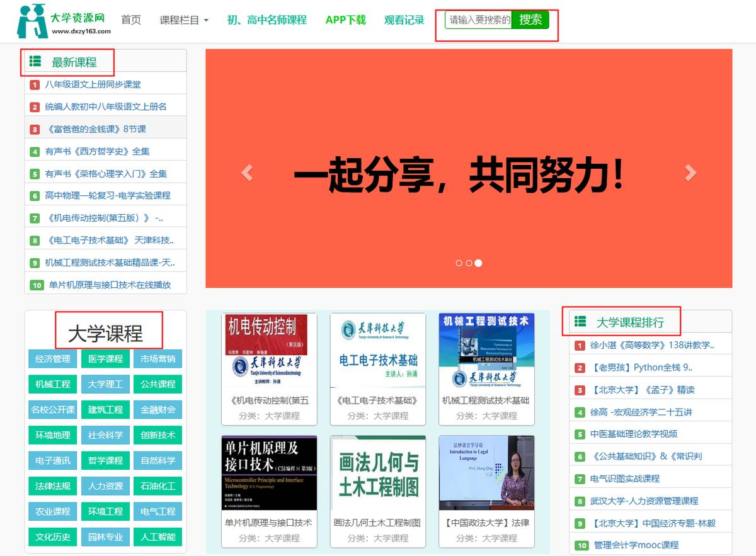Open 观看记录 from the top navigation

click(404, 20)
